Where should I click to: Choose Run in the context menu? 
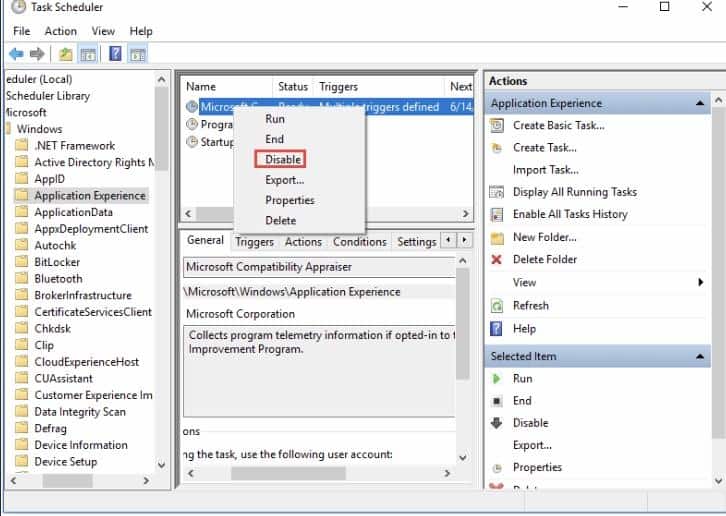point(275,119)
